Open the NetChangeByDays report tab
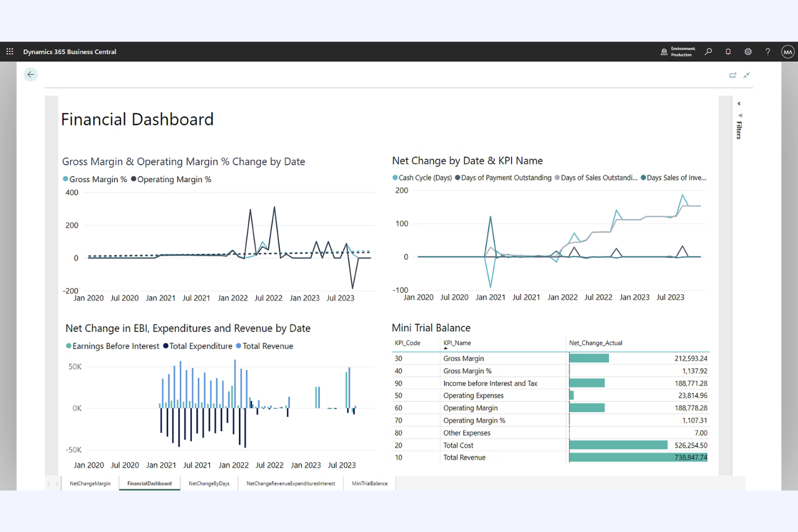The width and height of the screenshot is (798, 532). 209,483
